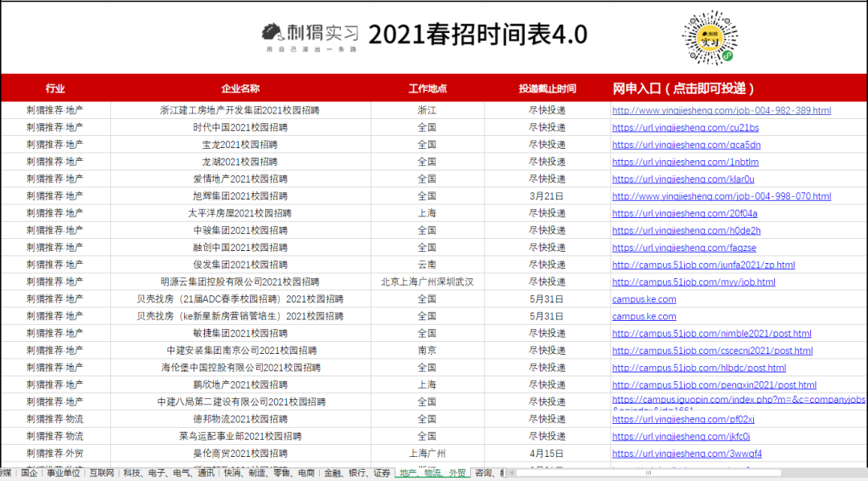Open the 龙湖 1nbtlm application link
The image size is (868, 481).
[x=686, y=162]
